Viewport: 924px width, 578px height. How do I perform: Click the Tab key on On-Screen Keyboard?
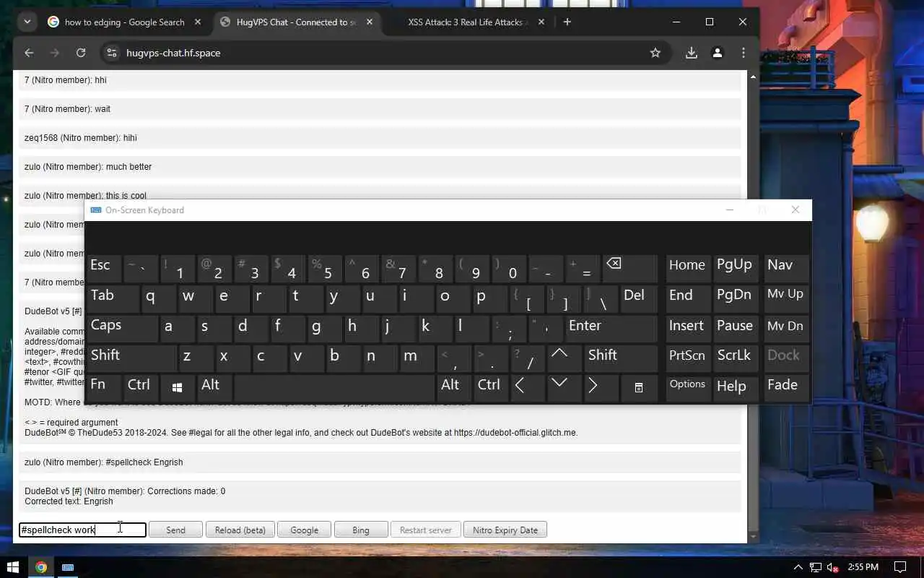(x=112, y=298)
